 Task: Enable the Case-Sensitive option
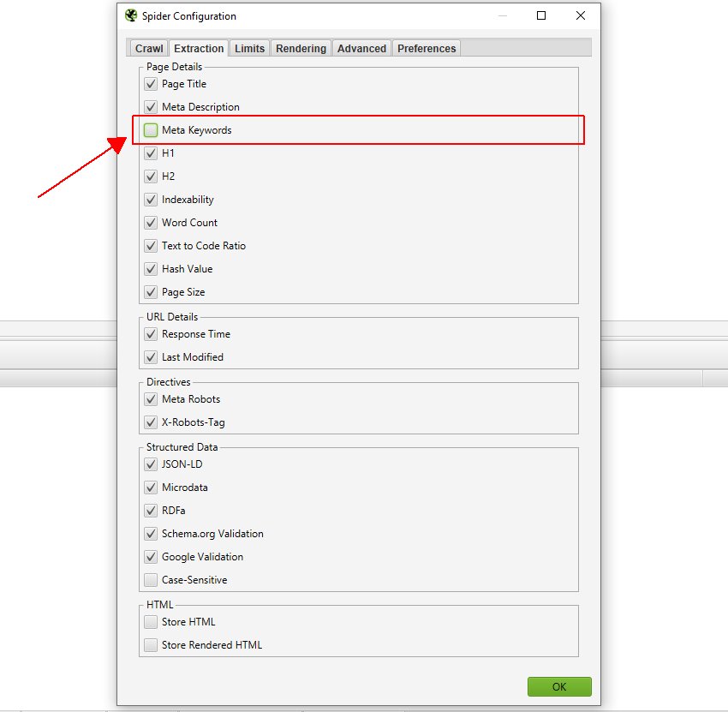pyautogui.click(x=150, y=580)
